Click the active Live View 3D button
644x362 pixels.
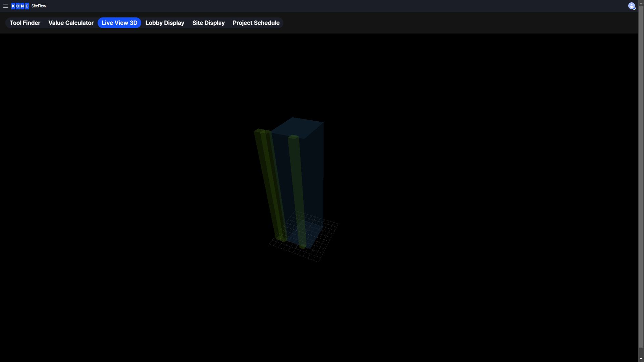(119, 23)
